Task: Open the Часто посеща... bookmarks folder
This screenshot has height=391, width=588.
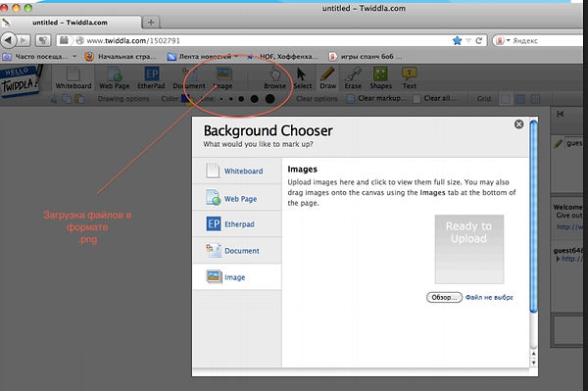Action: tap(39, 57)
